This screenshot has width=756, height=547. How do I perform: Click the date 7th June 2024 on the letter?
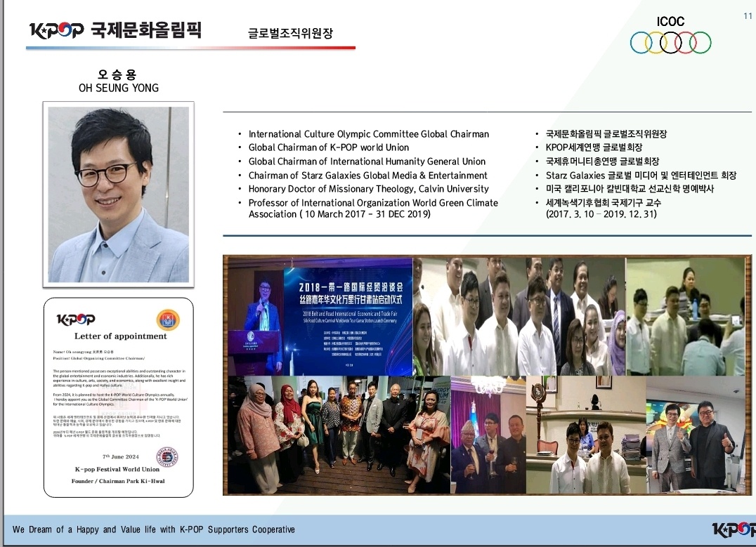tap(121, 456)
